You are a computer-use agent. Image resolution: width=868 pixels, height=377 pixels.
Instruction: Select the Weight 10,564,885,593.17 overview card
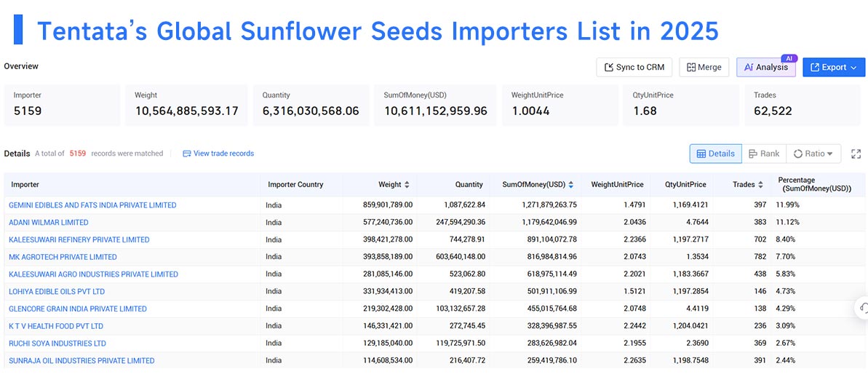tap(186, 105)
